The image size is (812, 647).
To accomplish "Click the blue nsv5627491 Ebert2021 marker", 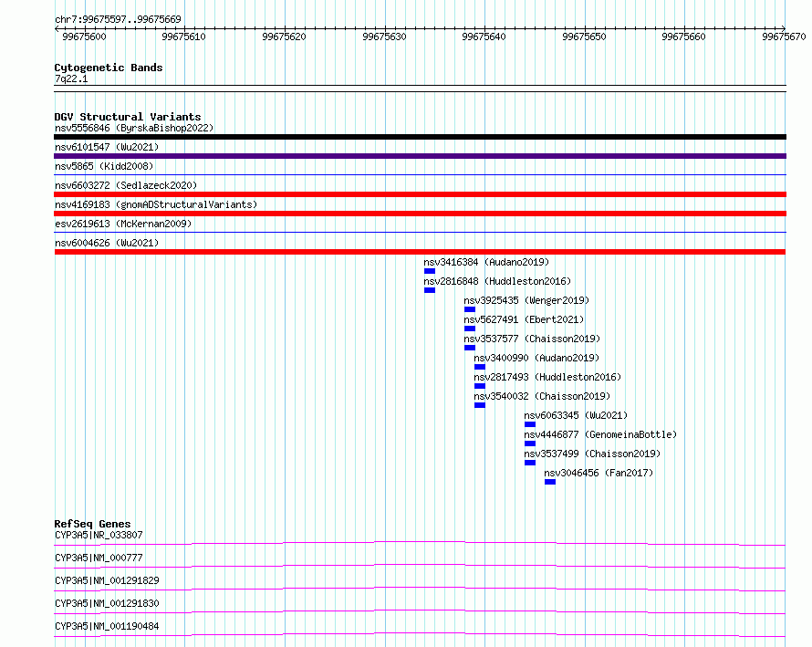I will click(x=470, y=329).
